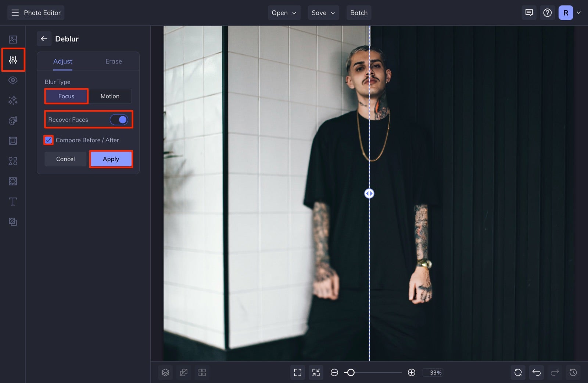Image resolution: width=588 pixels, height=383 pixels.
Task: Open the hamburger menu next to Photo Editor
Action: [15, 13]
